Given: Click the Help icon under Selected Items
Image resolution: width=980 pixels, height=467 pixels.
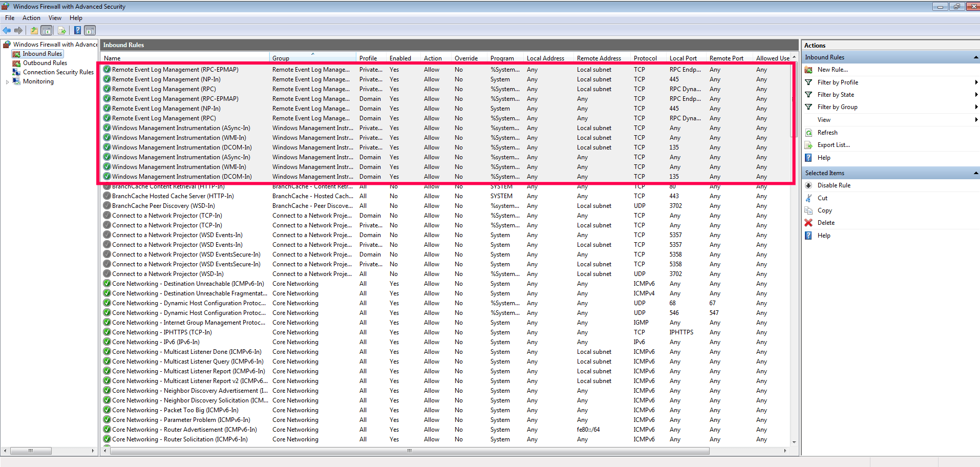Looking at the screenshot, I should click(808, 236).
